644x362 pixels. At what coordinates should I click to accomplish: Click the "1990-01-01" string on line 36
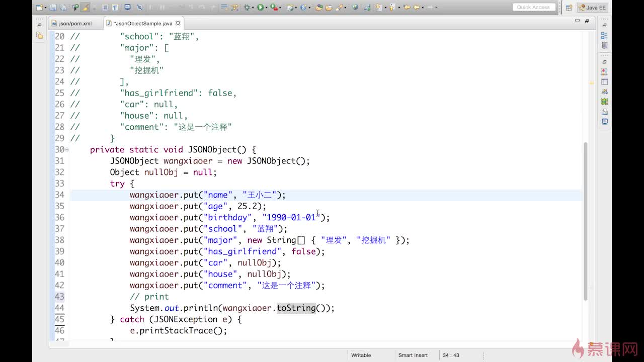pos(291,218)
